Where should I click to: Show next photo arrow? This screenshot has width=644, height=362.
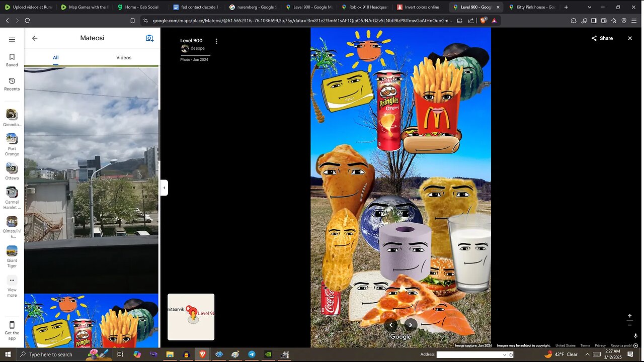pos(411,325)
